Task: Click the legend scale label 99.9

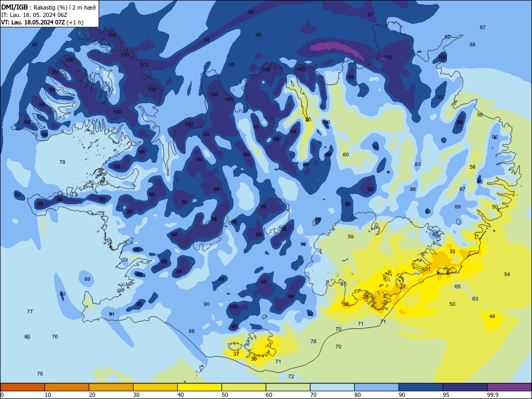Action: 493,395
